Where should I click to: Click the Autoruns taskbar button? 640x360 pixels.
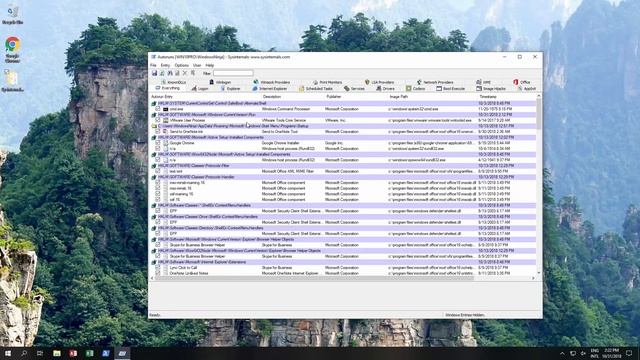(x=122, y=353)
